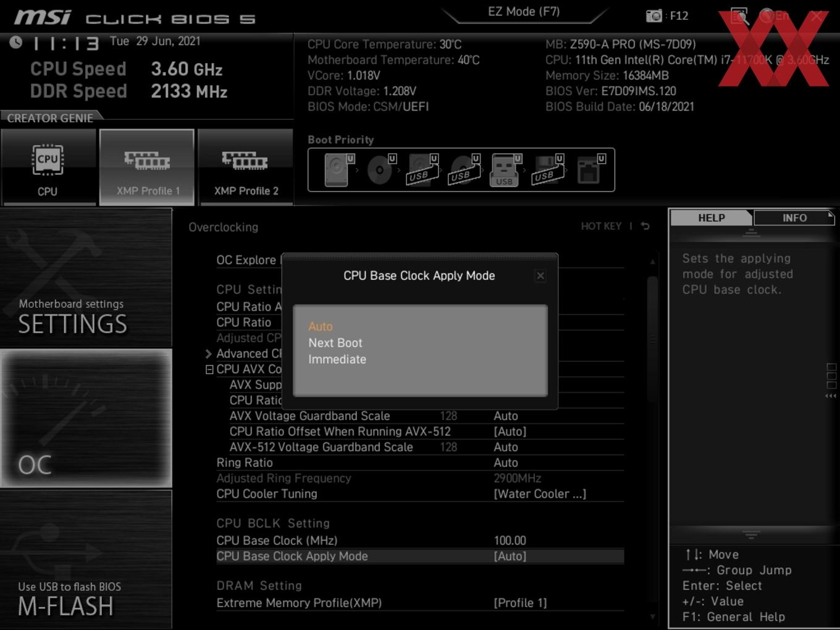Switch to the INFO tab
Viewport: 840px width, 630px height.
(794, 218)
